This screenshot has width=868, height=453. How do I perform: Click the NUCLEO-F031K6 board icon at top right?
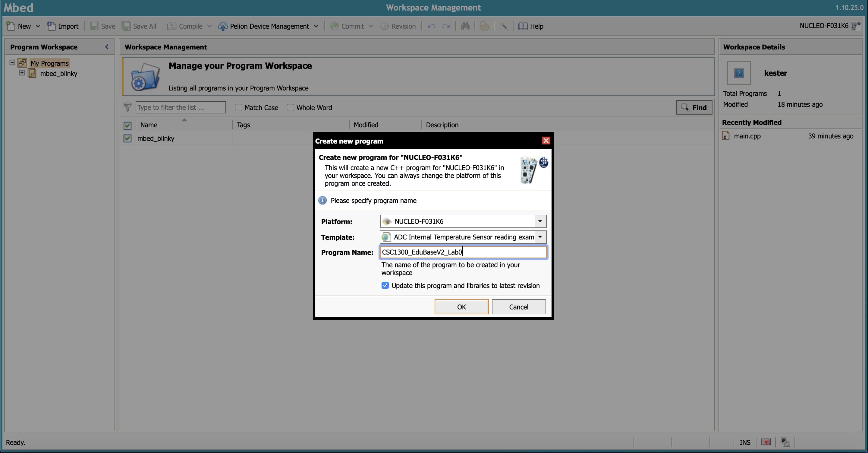(x=856, y=26)
